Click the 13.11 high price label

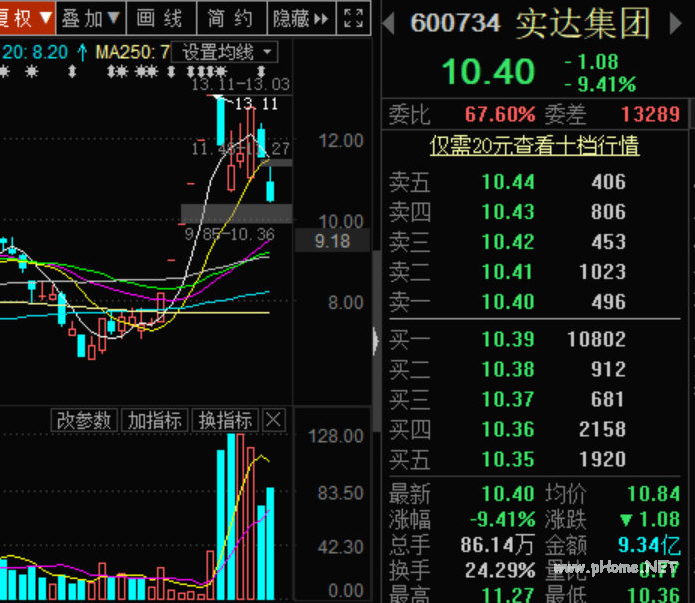point(256,104)
